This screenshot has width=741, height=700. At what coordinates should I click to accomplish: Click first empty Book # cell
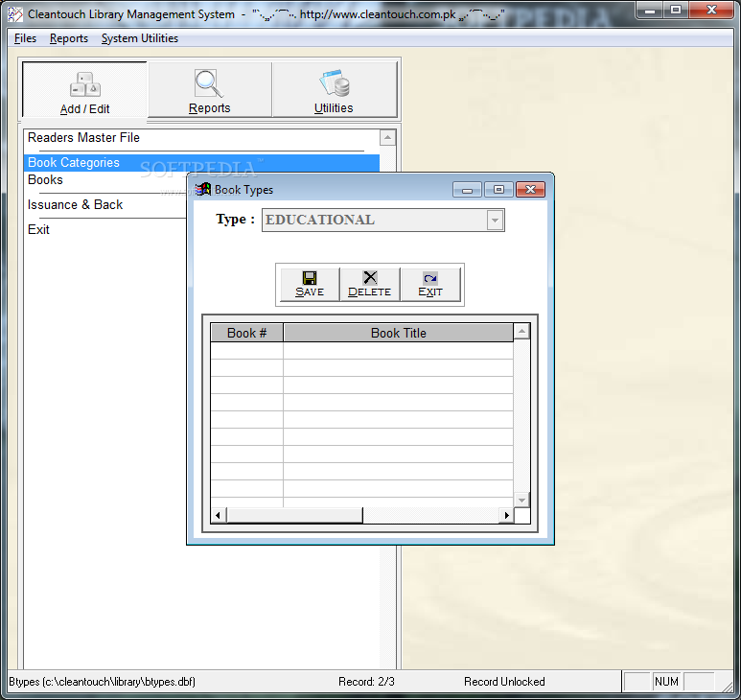[246, 351]
